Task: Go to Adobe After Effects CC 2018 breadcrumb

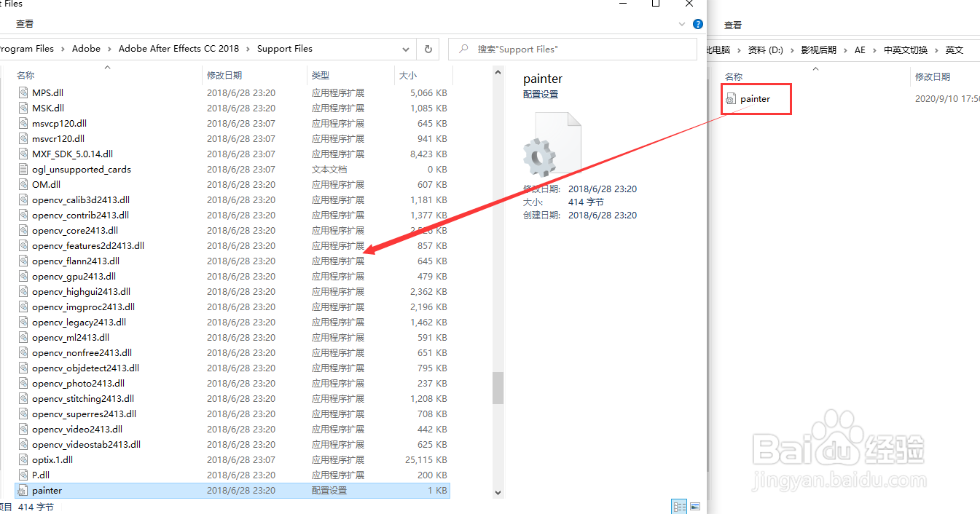Action: tap(179, 49)
